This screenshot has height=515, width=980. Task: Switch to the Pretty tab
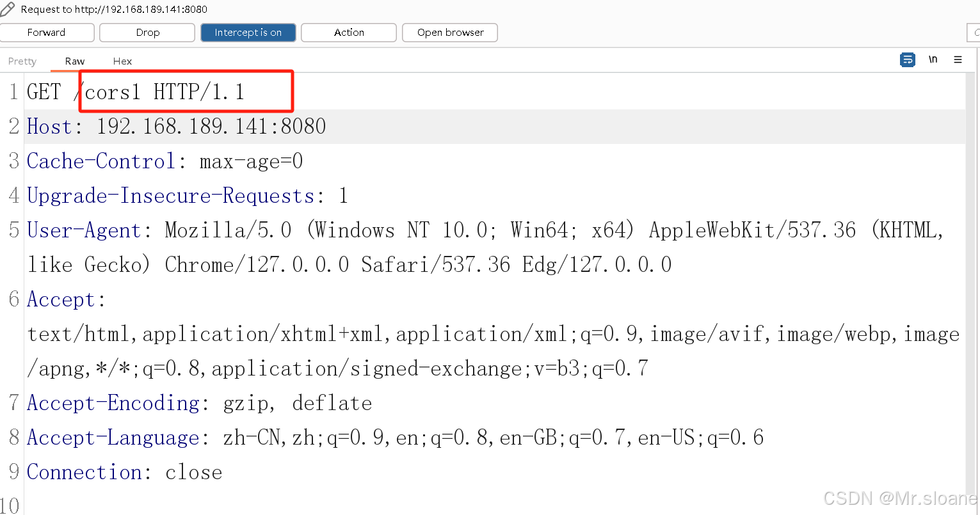22,61
